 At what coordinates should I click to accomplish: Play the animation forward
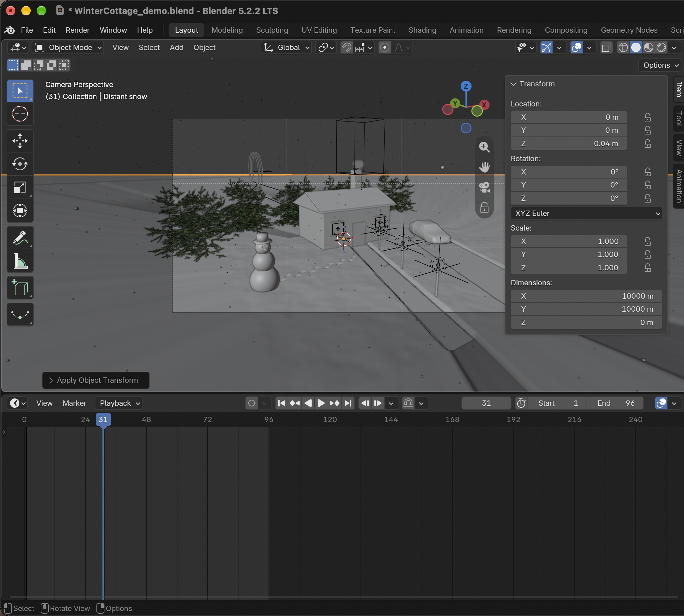(x=321, y=403)
